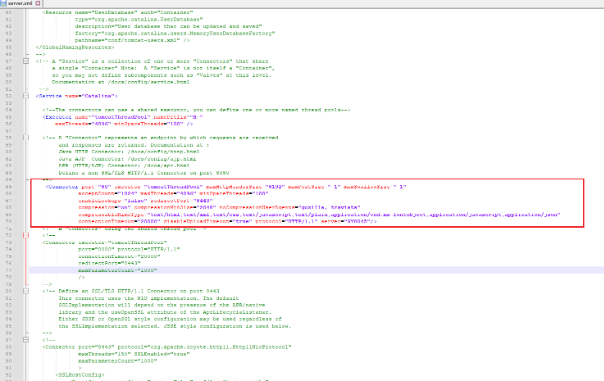Click line number 40 in the margin
Screen dimensions: 604x381
pos(9,12)
